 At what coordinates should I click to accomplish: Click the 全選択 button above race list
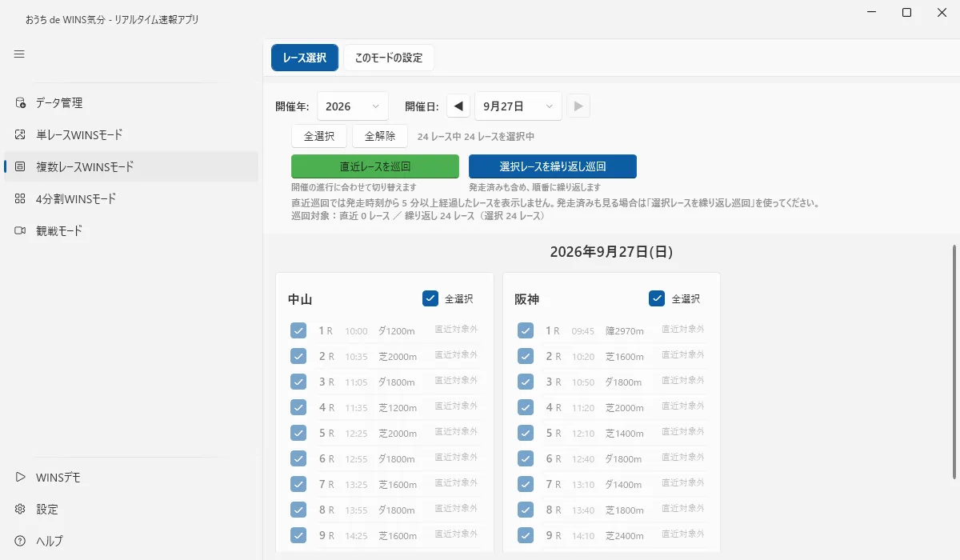[x=319, y=136]
